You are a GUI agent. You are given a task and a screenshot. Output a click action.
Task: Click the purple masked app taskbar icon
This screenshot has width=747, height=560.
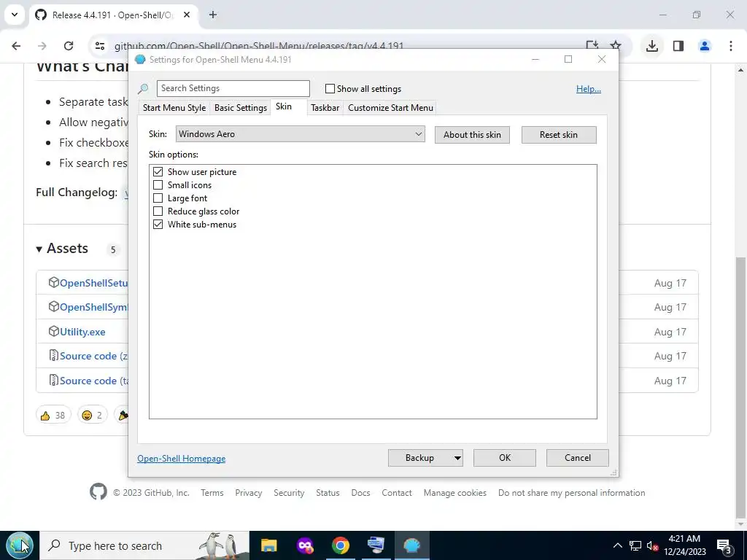click(305, 545)
